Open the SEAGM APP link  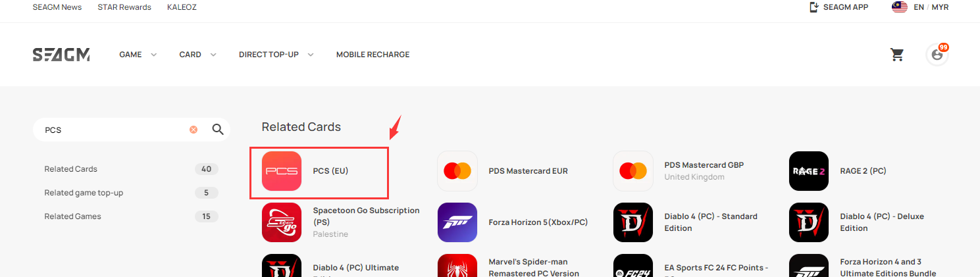838,7
